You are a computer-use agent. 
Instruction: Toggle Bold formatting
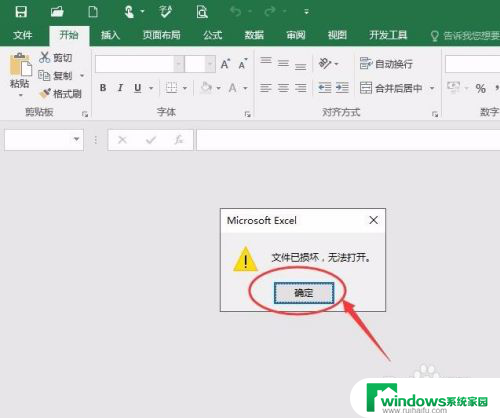(x=103, y=88)
